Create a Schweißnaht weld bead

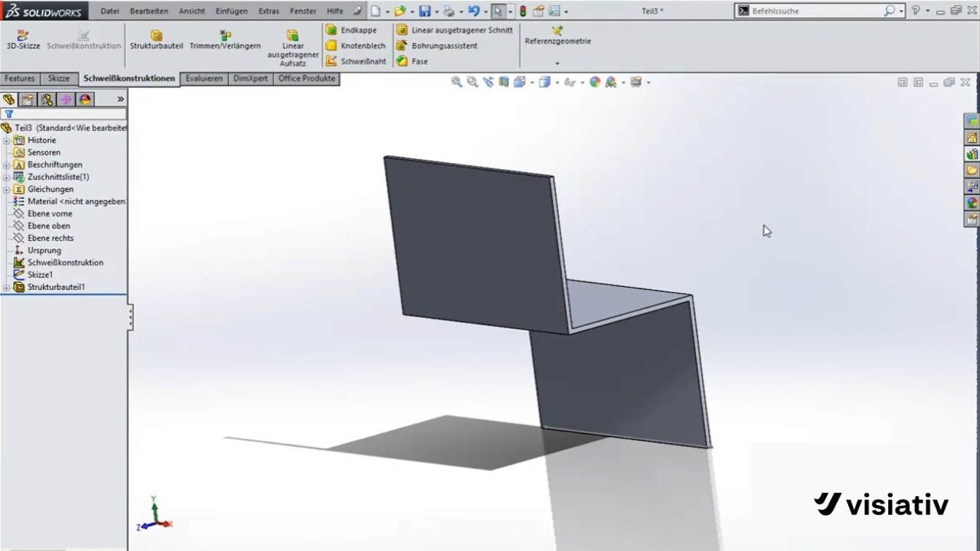click(x=355, y=61)
